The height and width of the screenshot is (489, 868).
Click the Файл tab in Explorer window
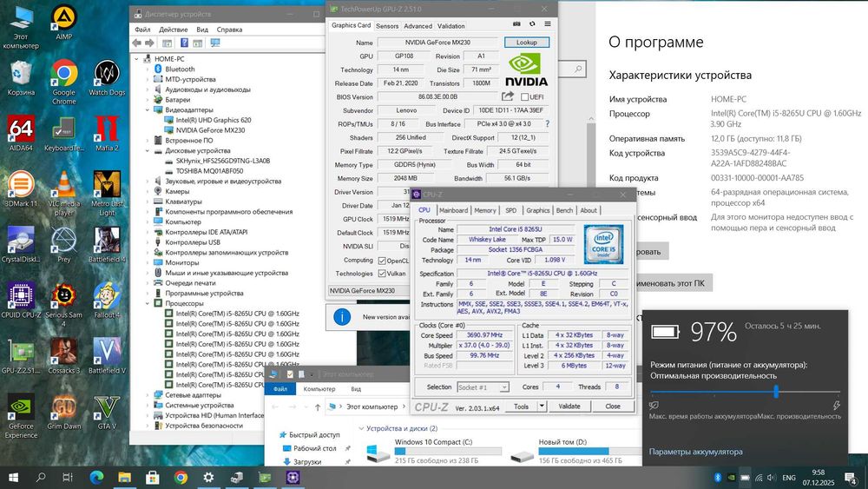(x=280, y=389)
